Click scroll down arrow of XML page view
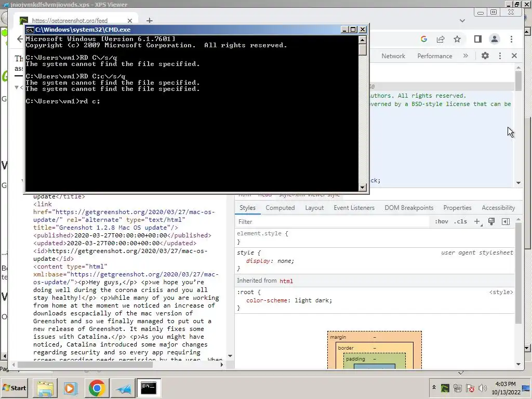 pos(230,356)
